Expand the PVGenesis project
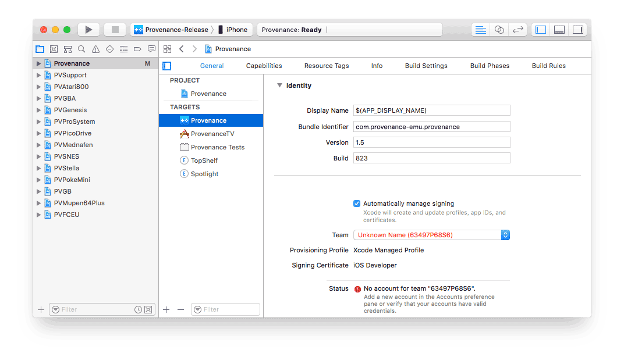This screenshot has height=364, width=624. coord(38,110)
